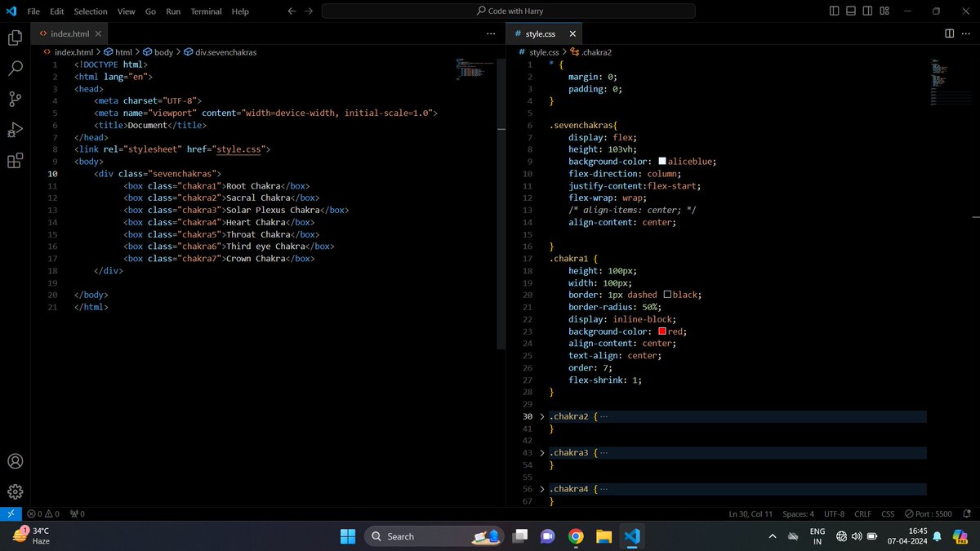Click Ln 30, Col 11 in status bar
The image size is (980, 551).
pyautogui.click(x=751, y=514)
